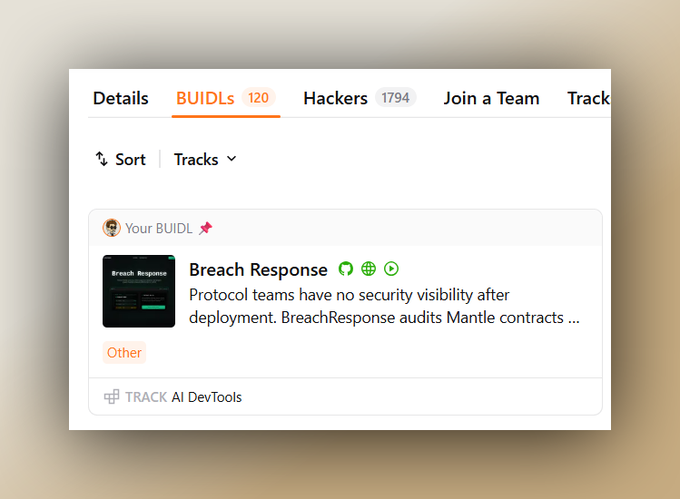Open the AI DevTools track link
This screenshot has height=499, width=680.
pyautogui.click(x=206, y=397)
